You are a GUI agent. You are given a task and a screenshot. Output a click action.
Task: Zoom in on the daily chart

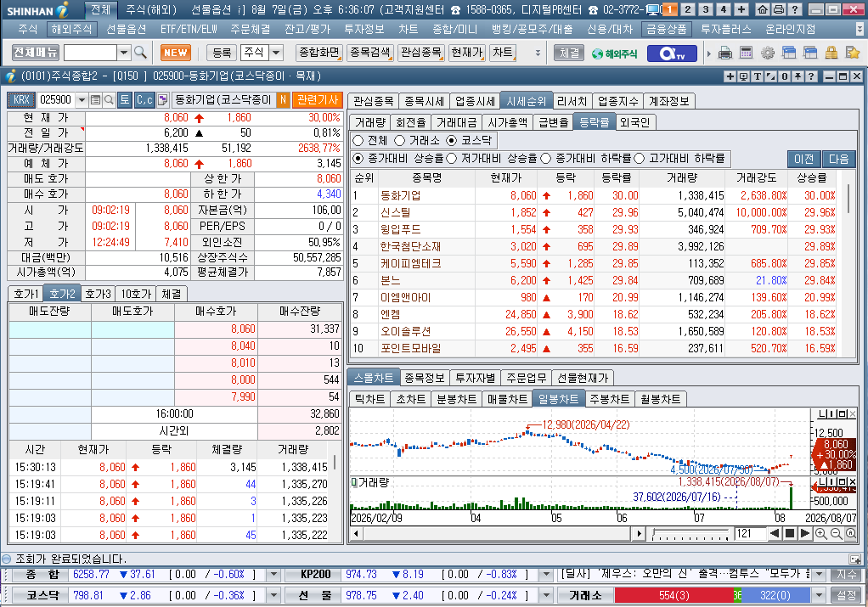[821, 533]
